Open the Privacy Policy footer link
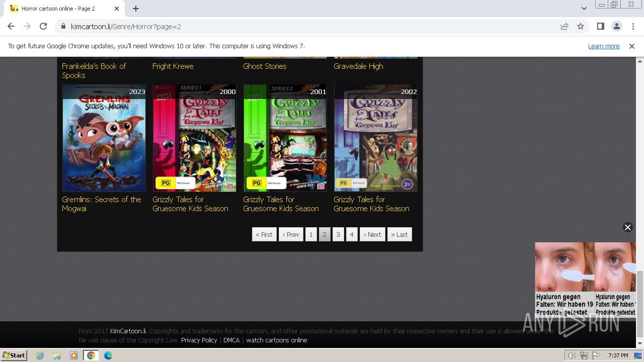Viewport: 644px width, 362px height. click(199, 340)
